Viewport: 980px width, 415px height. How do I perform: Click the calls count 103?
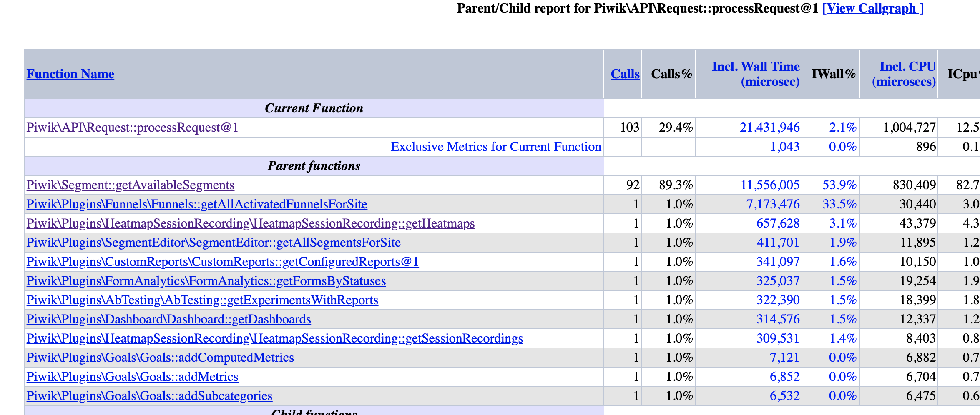click(630, 127)
